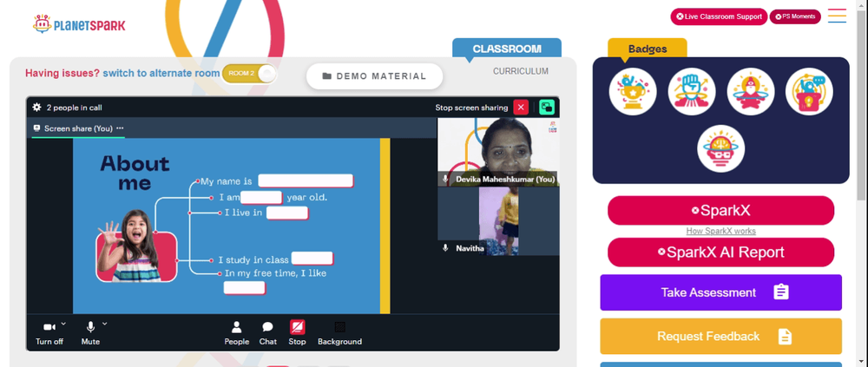The width and height of the screenshot is (868, 367).
Task: Click the raised fist badge
Action: pyautogui.click(x=692, y=91)
